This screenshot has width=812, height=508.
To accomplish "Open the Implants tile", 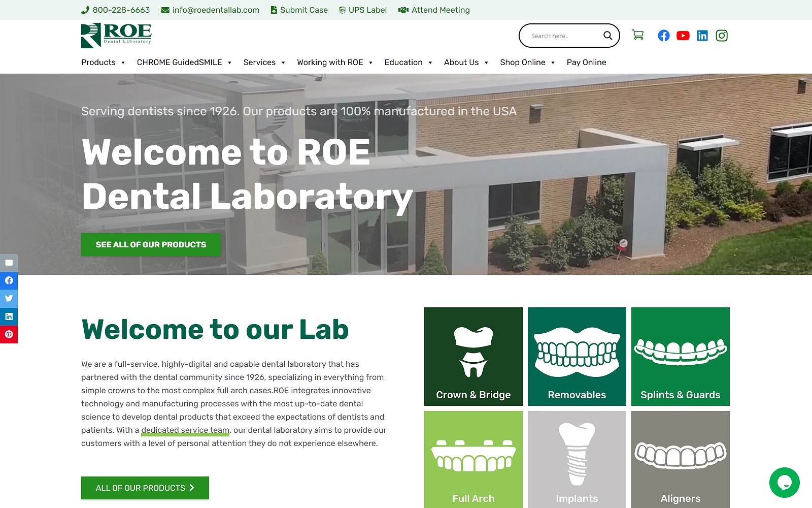I will coord(577,459).
